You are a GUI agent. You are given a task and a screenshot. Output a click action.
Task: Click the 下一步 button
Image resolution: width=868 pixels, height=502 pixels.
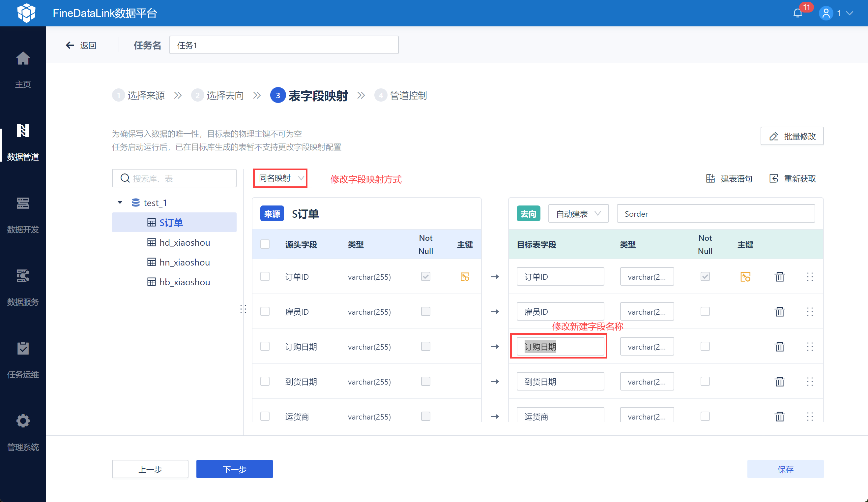234,469
